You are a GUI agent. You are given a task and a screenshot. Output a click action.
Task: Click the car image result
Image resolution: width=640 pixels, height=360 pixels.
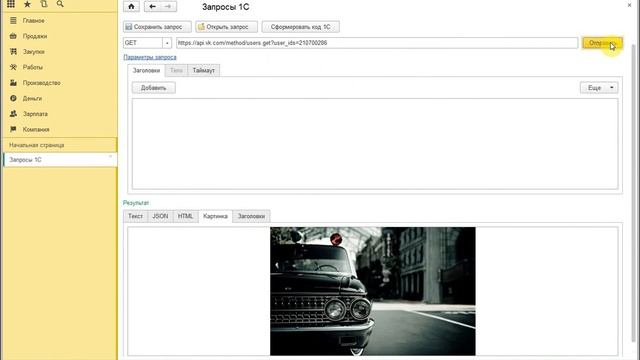pos(373,291)
